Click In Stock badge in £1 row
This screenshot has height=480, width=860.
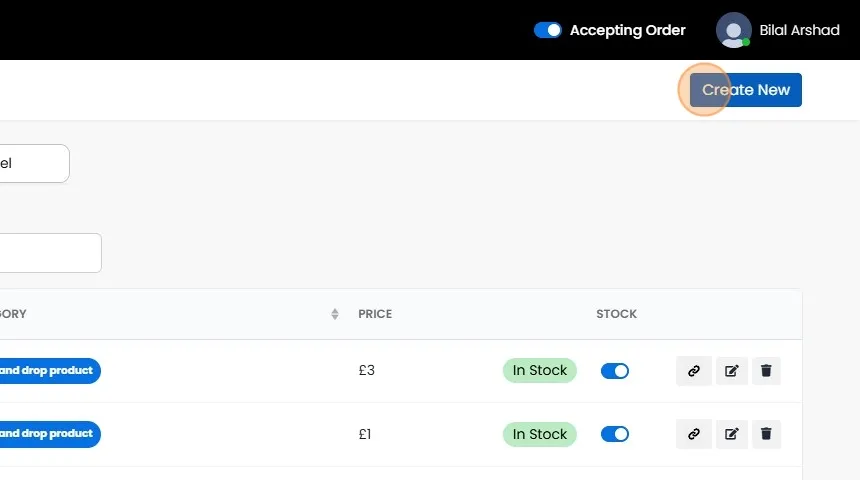click(540, 434)
